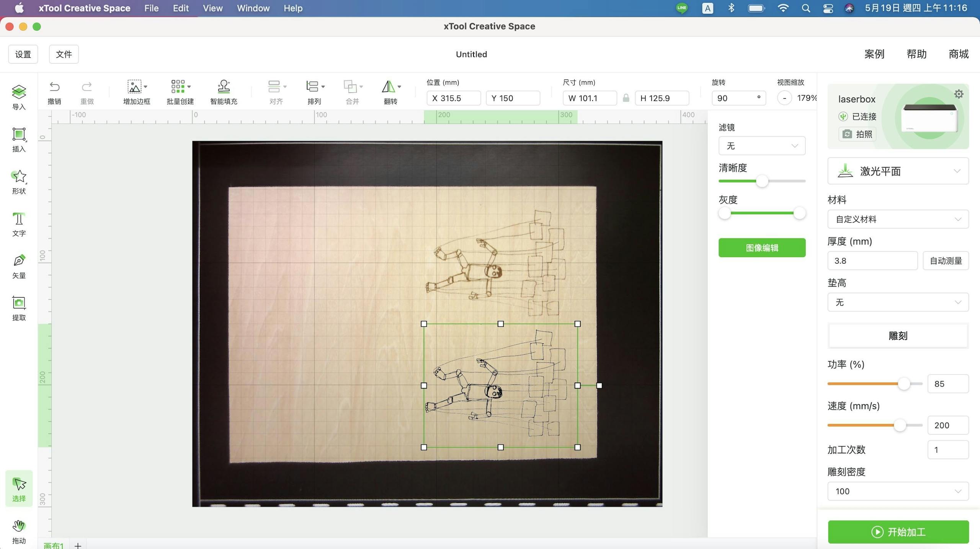Expand 批量创建 dropdown arrow
980x549 pixels.
pos(189,87)
